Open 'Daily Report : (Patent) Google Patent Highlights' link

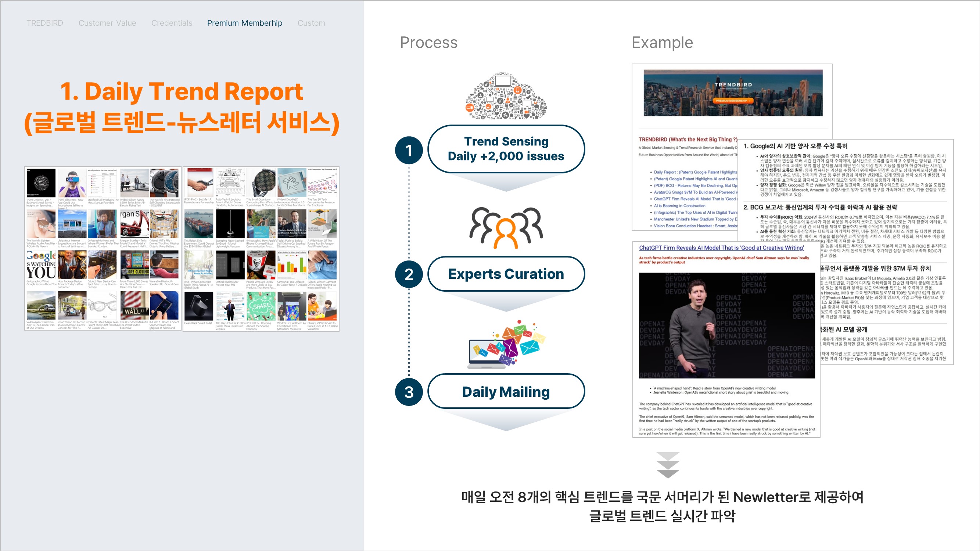tap(696, 172)
